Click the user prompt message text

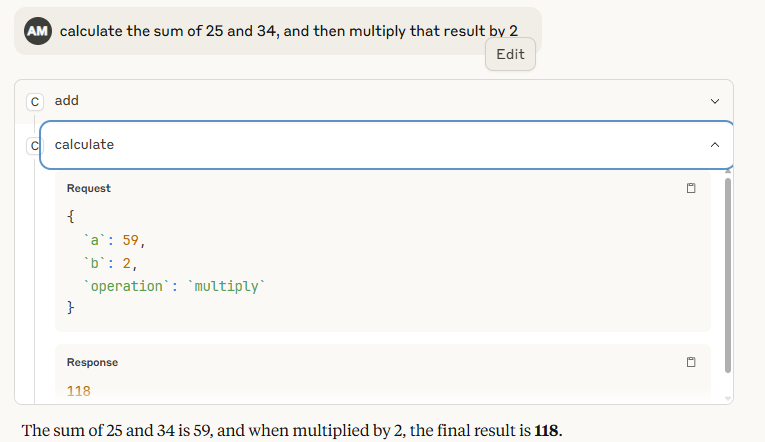(288, 31)
